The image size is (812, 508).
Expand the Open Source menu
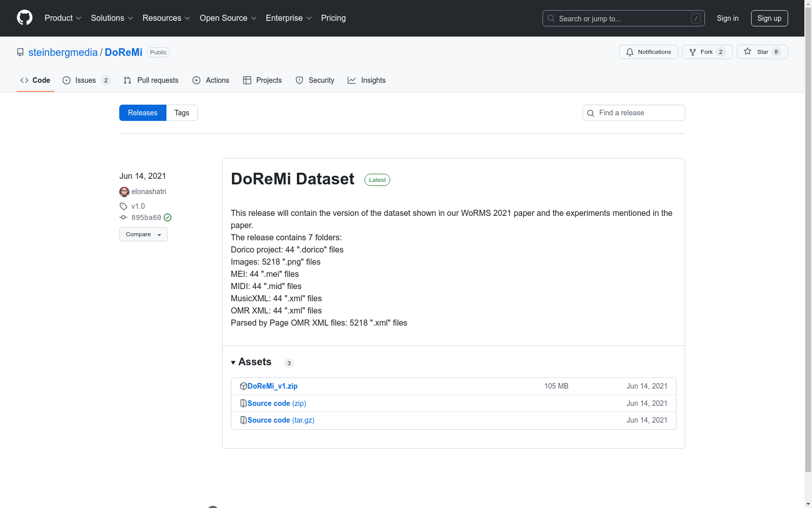228,18
